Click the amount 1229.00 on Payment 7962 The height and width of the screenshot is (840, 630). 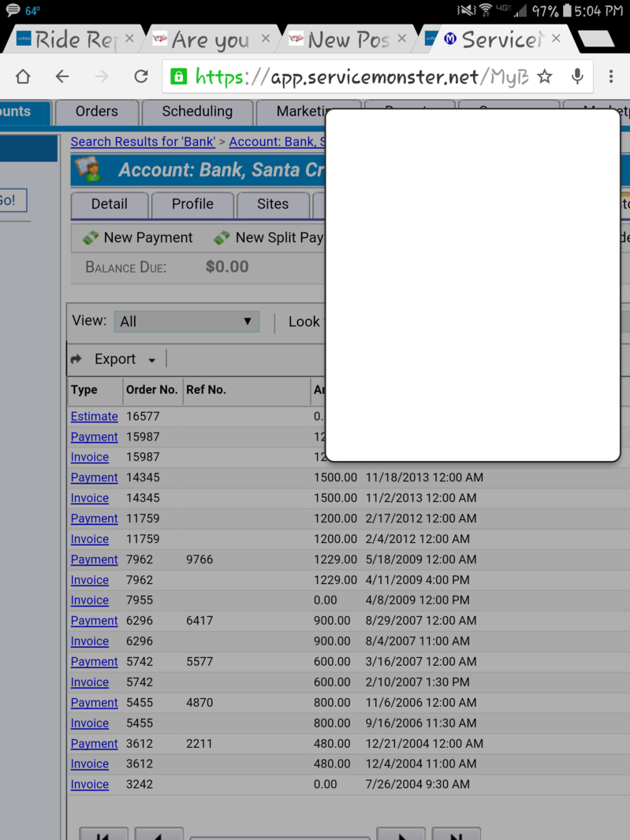(x=335, y=559)
